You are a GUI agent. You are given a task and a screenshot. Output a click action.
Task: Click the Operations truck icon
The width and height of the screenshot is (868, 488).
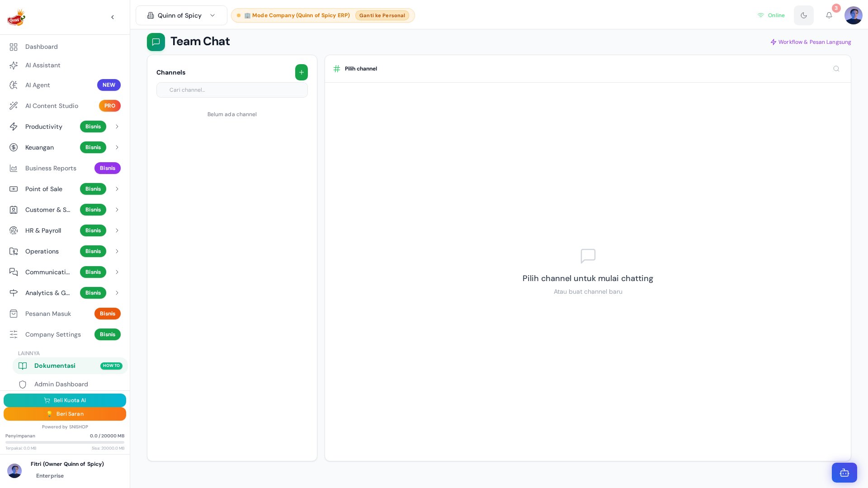click(14, 251)
